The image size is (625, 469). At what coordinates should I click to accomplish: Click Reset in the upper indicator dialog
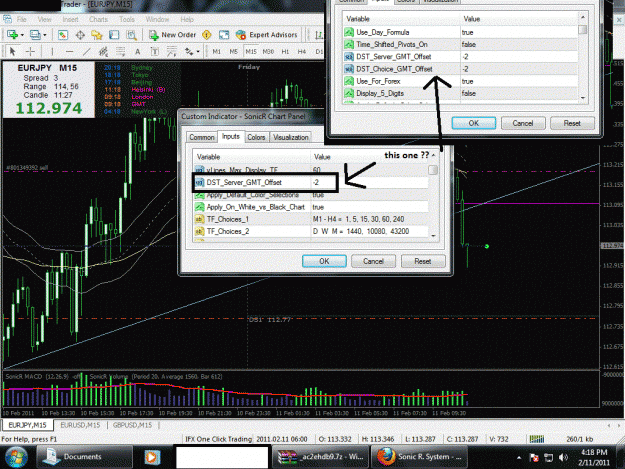pyautogui.click(x=572, y=123)
